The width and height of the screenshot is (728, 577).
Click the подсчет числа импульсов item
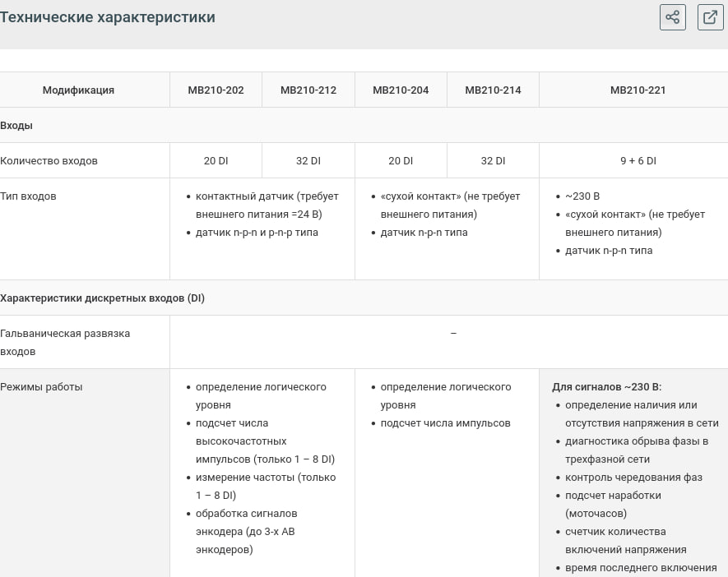(x=445, y=423)
